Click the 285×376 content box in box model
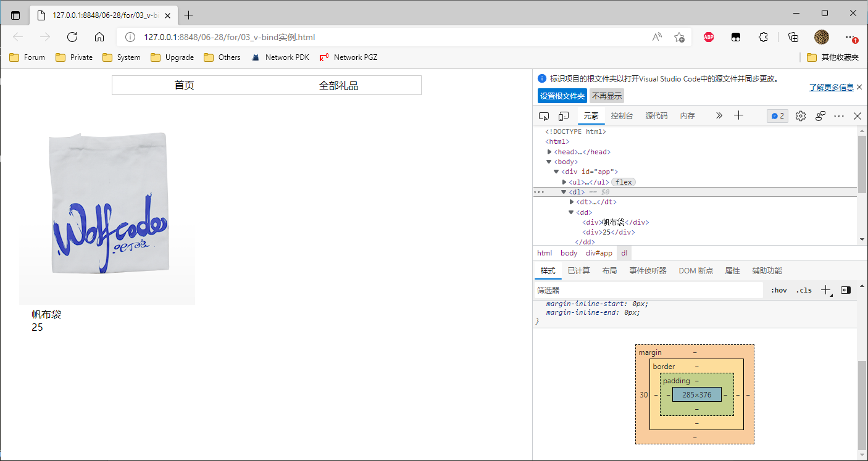Viewport: 868px width, 461px height. (x=697, y=394)
